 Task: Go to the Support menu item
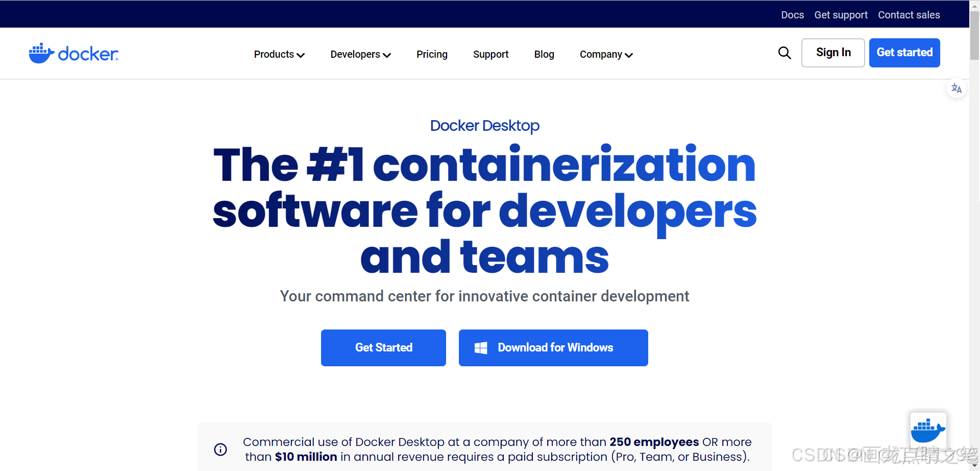491,54
